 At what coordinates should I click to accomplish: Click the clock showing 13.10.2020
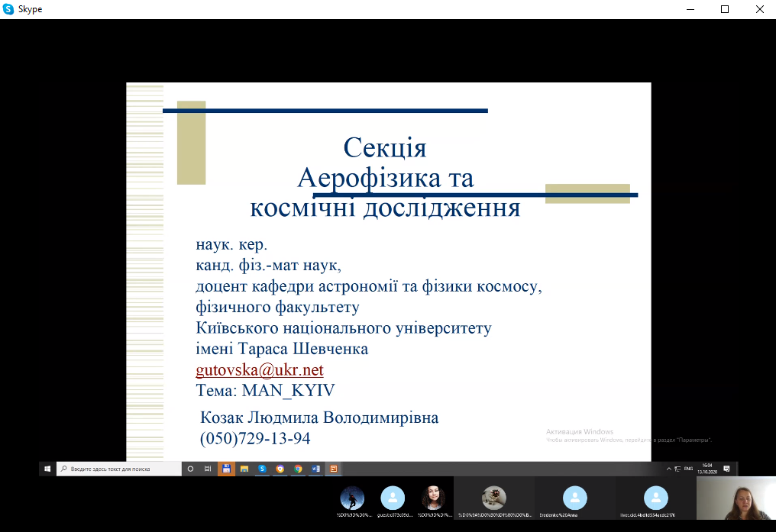point(707,469)
